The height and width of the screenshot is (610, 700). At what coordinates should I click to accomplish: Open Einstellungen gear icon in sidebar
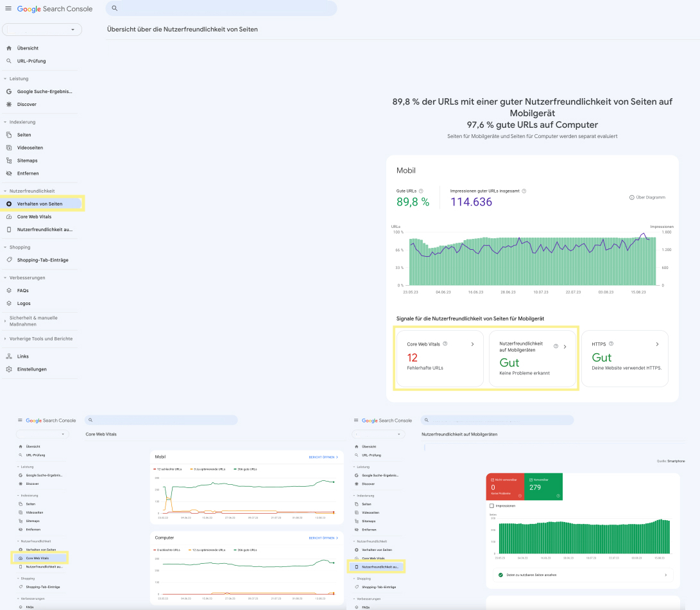(9, 369)
